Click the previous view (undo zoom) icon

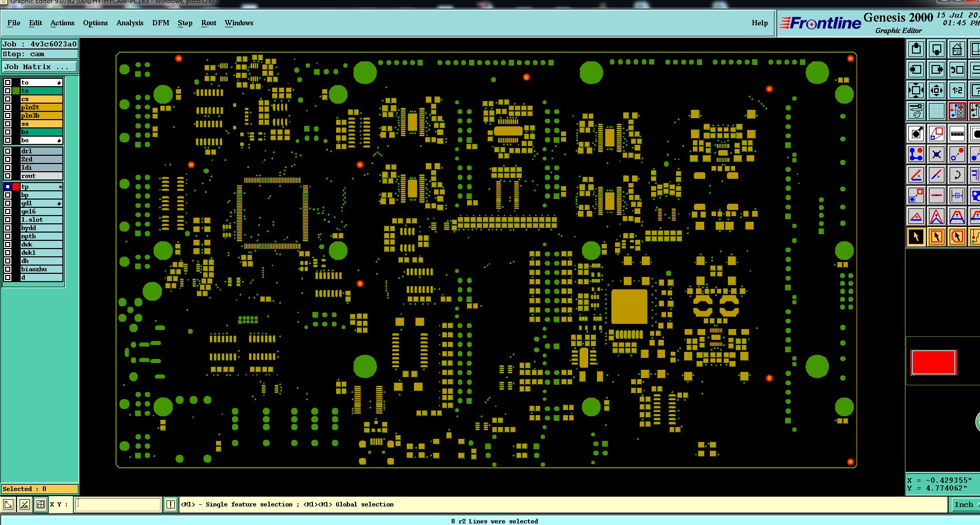[957, 70]
